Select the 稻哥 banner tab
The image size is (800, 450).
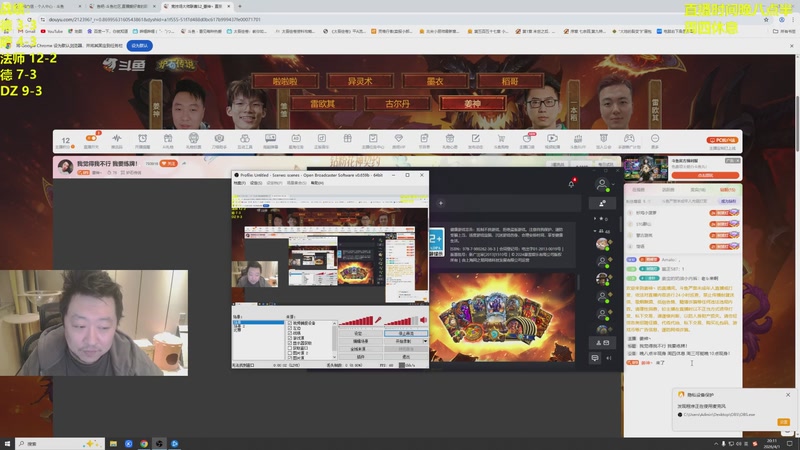pyautogui.click(x=510, y=81)
